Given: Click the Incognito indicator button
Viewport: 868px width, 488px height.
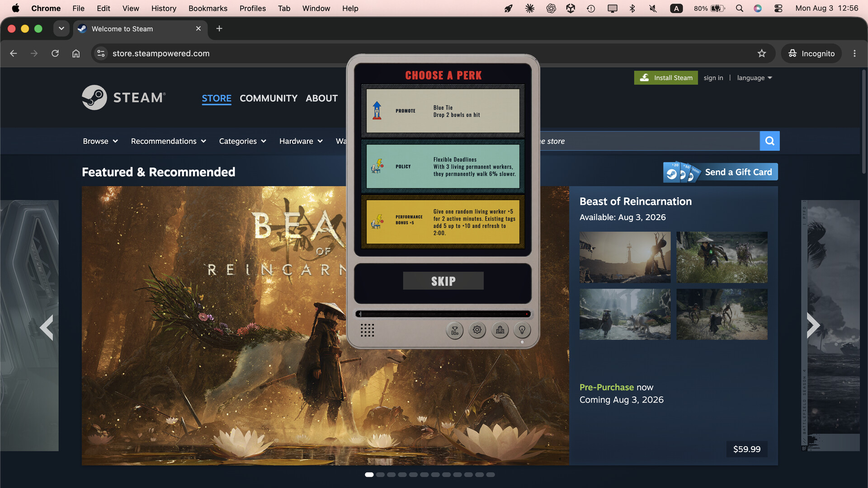Looking at the screenshot, I should (811, 53).
